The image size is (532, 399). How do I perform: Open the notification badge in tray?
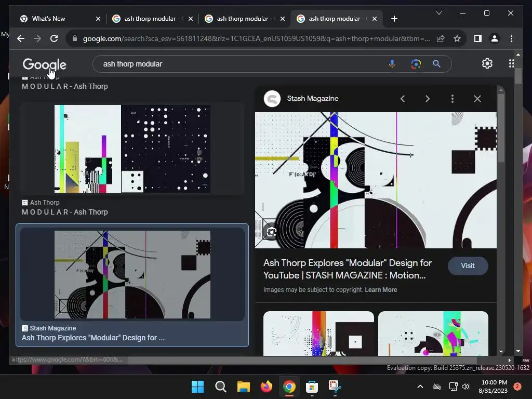517,387
